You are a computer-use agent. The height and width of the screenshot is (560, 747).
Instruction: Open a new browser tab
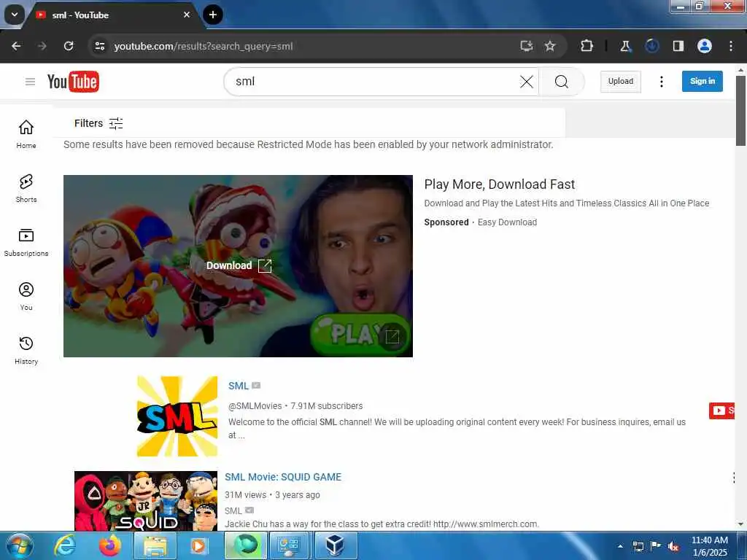(213, 15)
